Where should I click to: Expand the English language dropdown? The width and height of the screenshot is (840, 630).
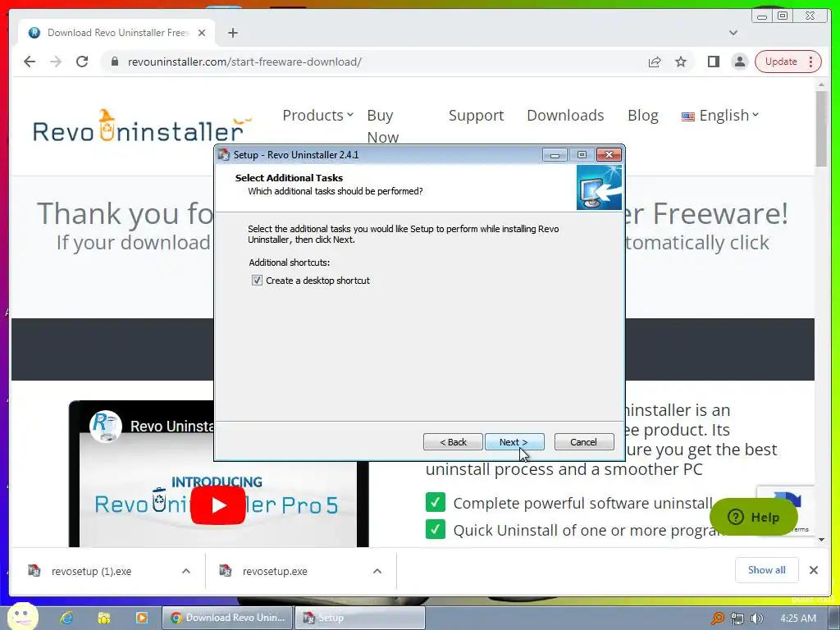(x=720, y=115)
